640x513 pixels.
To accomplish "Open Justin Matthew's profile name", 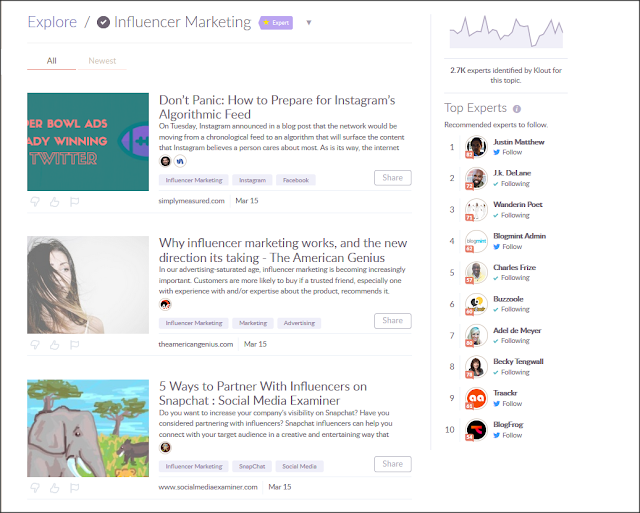I will tap(519, 142).
